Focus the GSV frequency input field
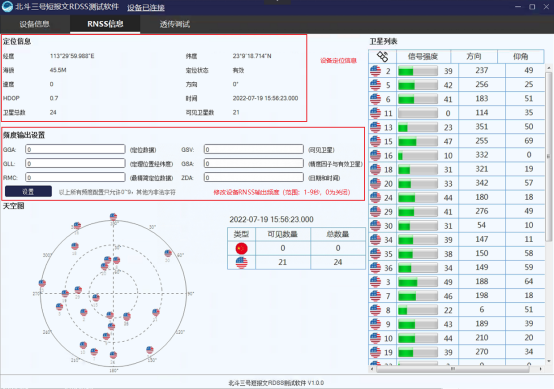Image resolution: width=554 pixels, height=389 pixels. pyautogui.click(x=254, y=149)
